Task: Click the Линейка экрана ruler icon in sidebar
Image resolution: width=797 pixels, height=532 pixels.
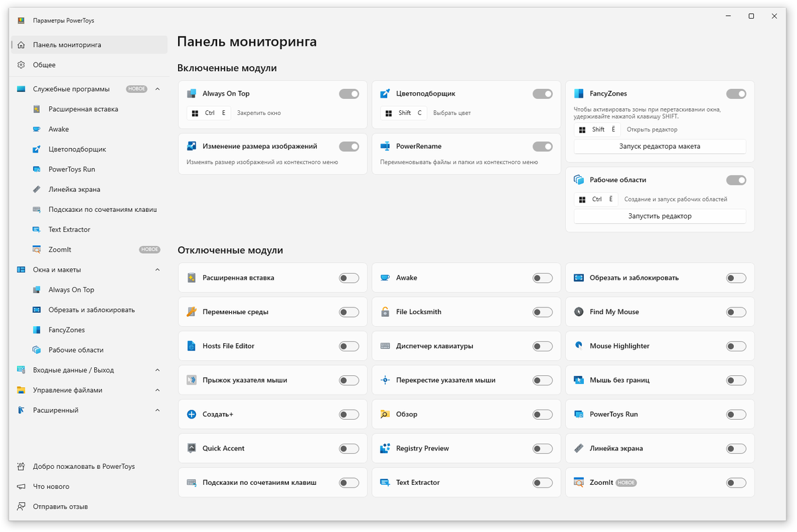Action: tap(36, 189)
